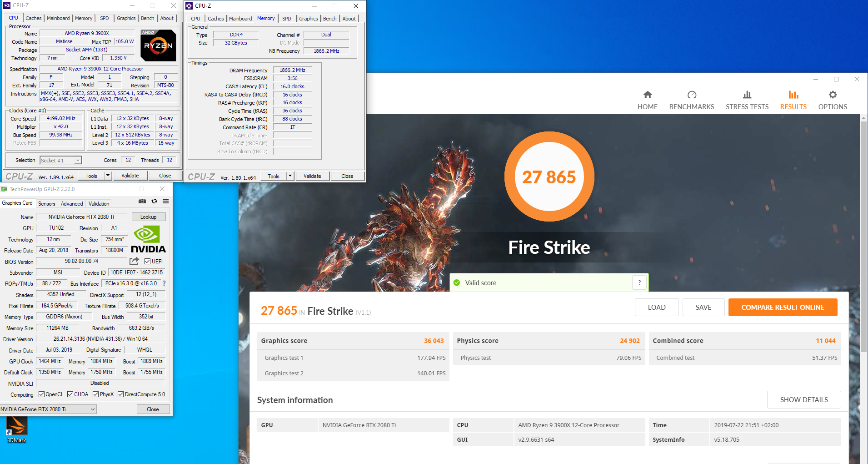Viewport: 868px width, 464px height.
Task: Click the Combined score value 11 044
Action: [x=825, y=341]
